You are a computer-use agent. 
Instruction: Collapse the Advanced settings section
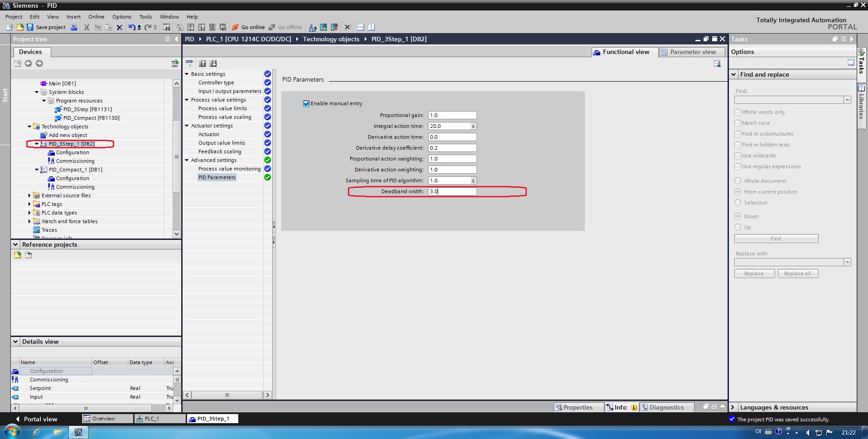click(x=187, y=160)
